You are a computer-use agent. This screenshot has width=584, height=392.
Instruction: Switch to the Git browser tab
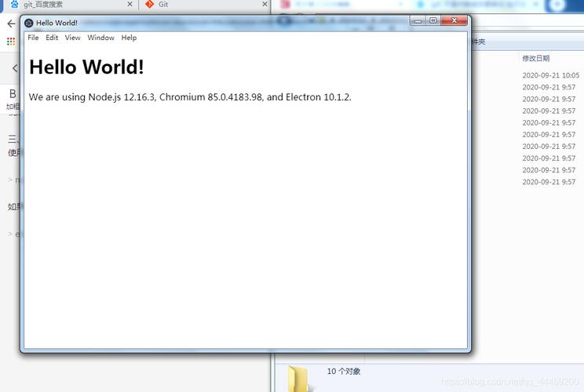[x=205, y=5]
